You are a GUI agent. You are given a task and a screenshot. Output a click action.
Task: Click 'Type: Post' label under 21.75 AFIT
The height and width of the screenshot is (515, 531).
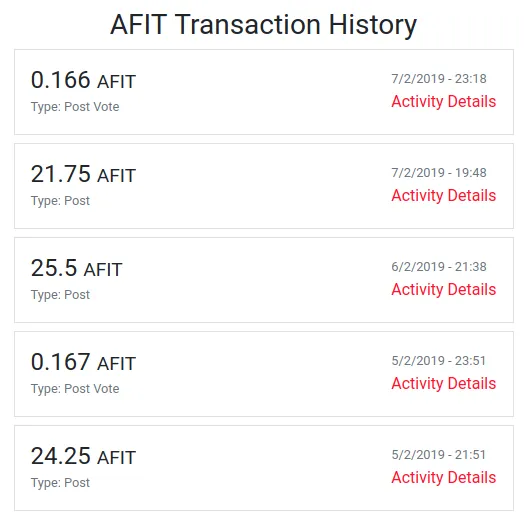(60, 201)
